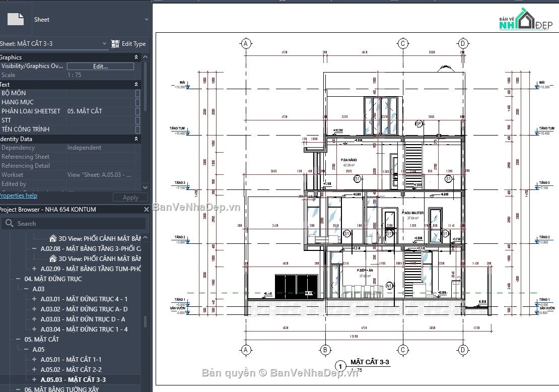The width and height of the screenshot is (559, 392).
Task: Select sheet A.05.01 - MẶT CẮT 1-1
Action: 71,360
